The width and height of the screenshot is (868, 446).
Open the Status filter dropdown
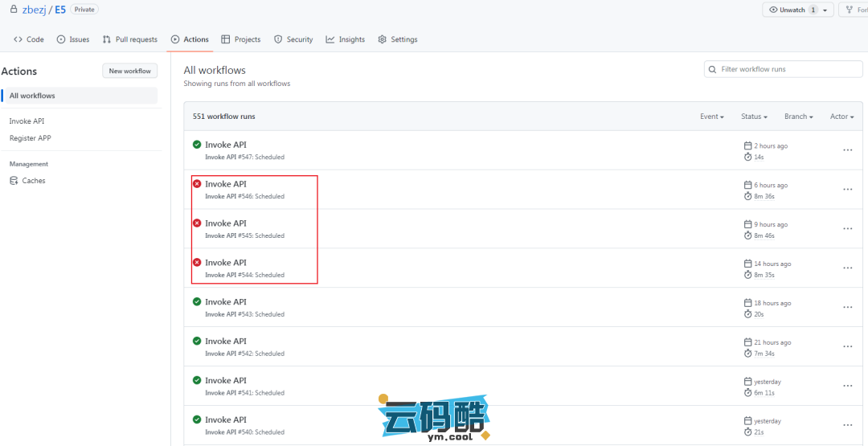pos(754,117)
